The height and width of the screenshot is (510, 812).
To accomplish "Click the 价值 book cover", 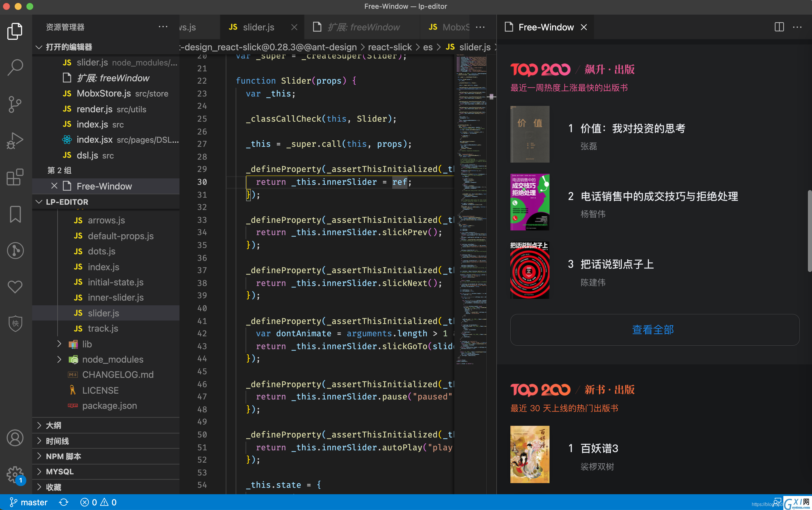I will point(530,134).
